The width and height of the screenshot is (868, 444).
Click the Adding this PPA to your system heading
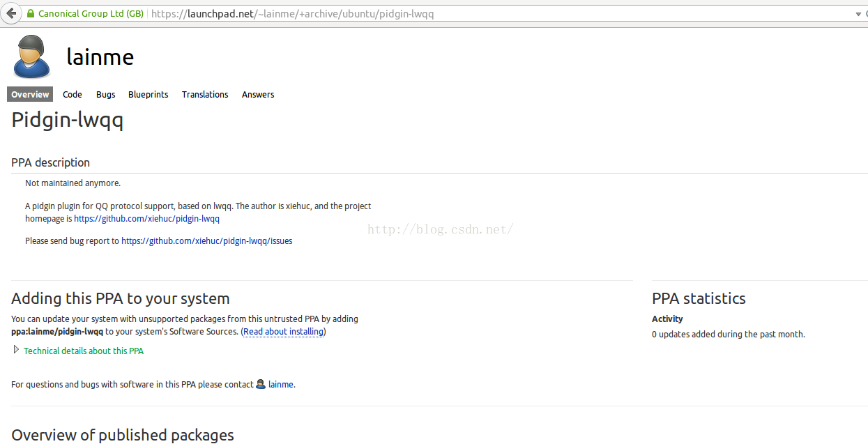(x=121, y=298)
